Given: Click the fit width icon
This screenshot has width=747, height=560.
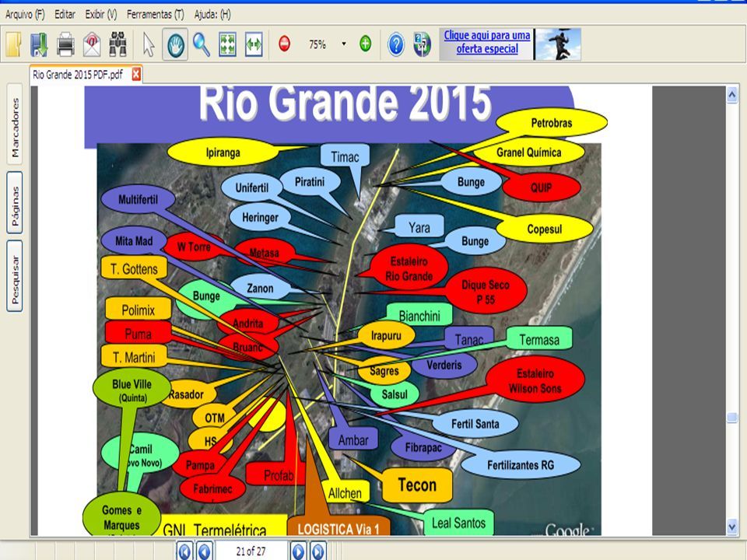Looking at the screenshot, I should 254,44.
